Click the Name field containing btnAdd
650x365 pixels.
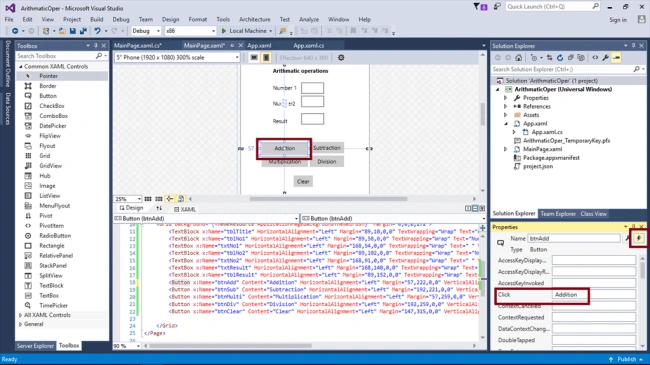pyautogui.click(x=574, y=238)
